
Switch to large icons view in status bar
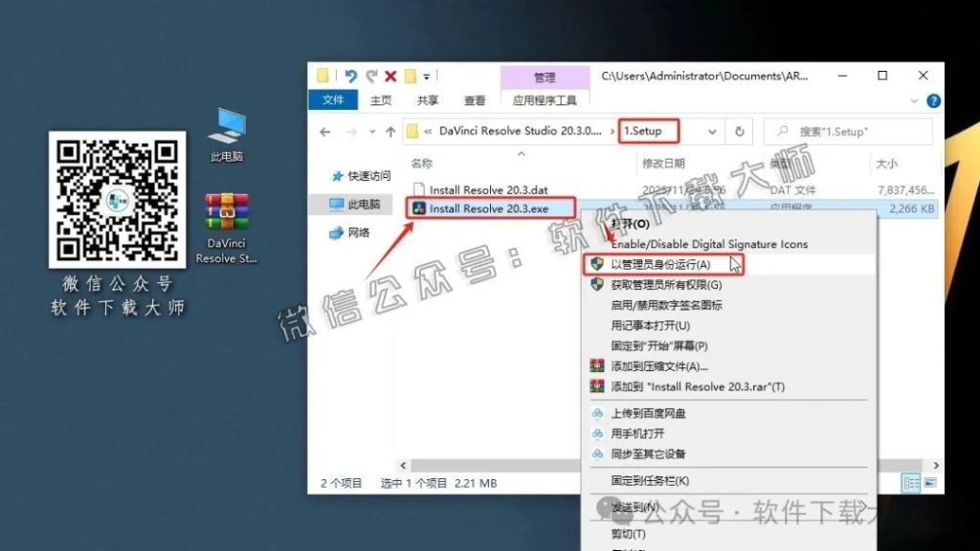[929, 483]
